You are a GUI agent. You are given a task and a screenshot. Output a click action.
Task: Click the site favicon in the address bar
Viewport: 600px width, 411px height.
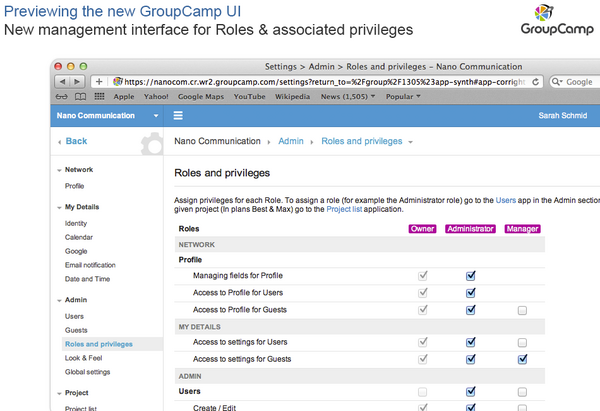coord(118,82)
